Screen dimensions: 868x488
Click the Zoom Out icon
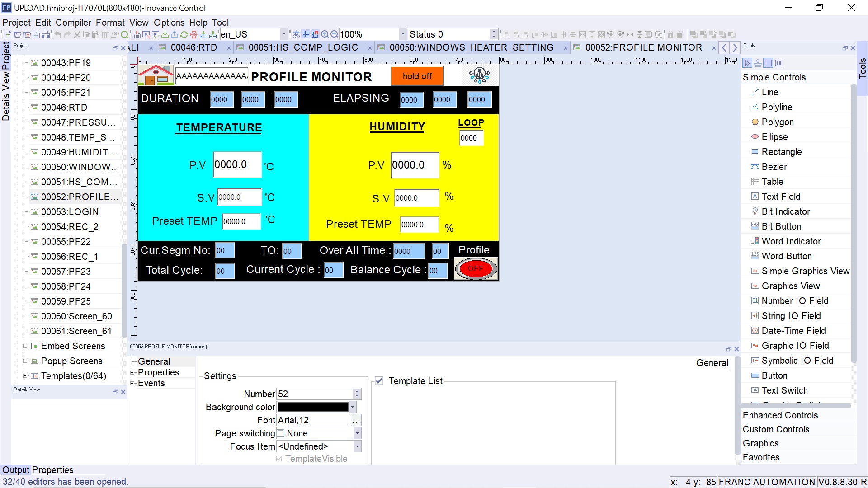click(x=334, y=34)
